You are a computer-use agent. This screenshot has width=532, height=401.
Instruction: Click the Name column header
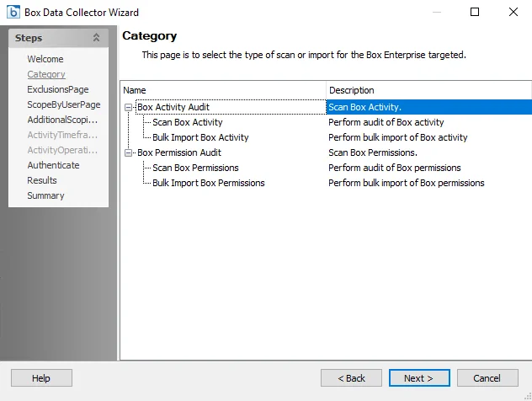point(223,90)
